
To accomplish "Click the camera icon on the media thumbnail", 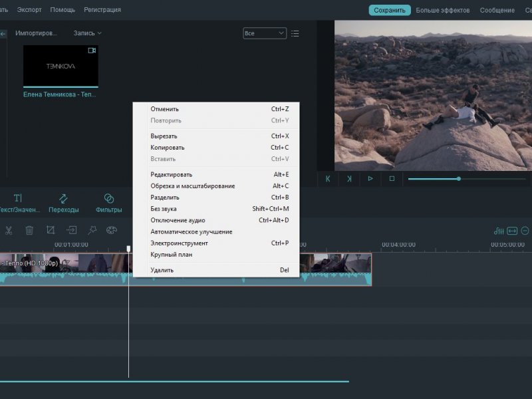I will pos(92,51).
